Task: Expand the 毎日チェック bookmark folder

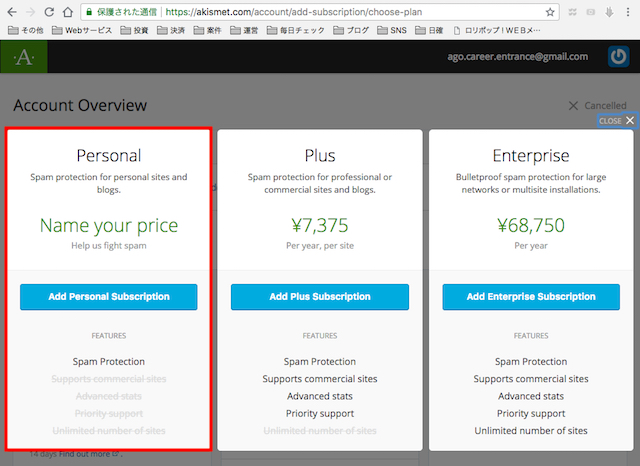Action: pos(296,31)
